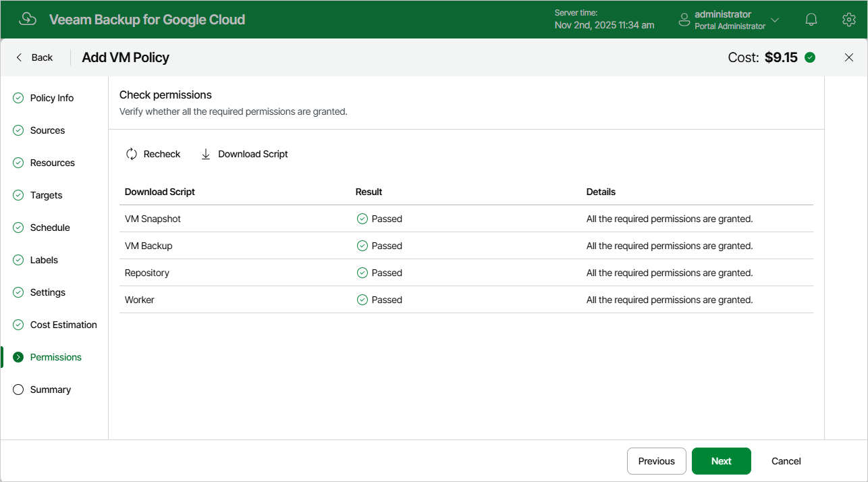Click the Download Script toolbar label
Viewport: 868px width, 482px height.
[253, 154]
